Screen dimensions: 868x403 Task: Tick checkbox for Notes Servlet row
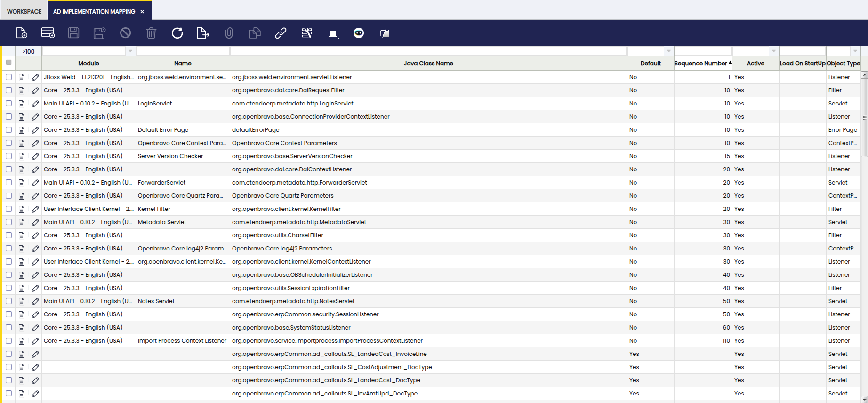9,301
